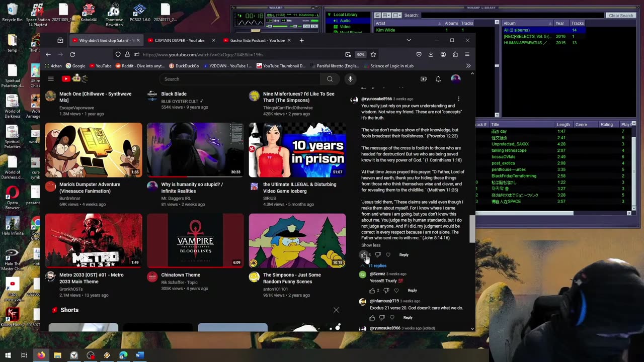Screen dimensions: 644x362
Task: Open the Windows Start menu
Action: point(8,355)
